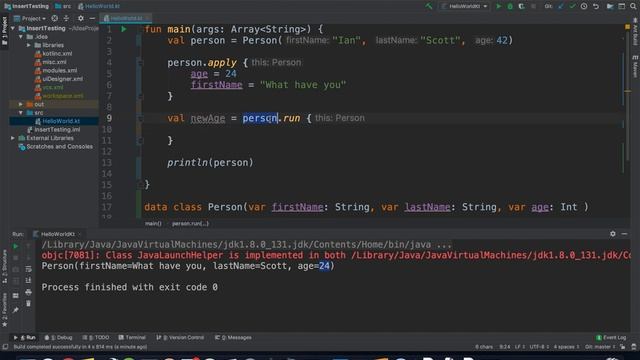Collapse the src folder

(21, 113)
